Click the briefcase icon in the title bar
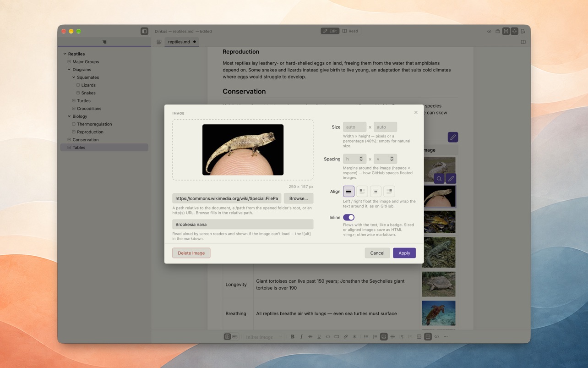Screen dimensions: 588x368 pos(498,31)
